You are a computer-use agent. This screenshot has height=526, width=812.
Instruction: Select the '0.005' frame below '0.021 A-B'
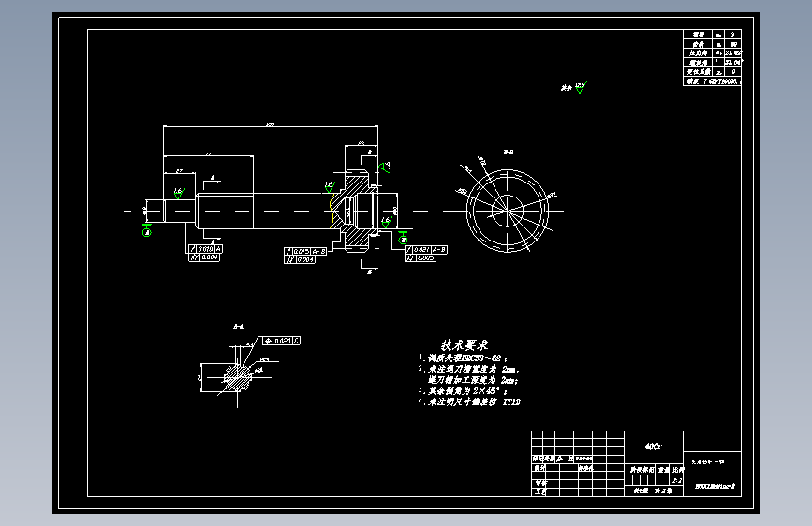(x=420, y=257)
